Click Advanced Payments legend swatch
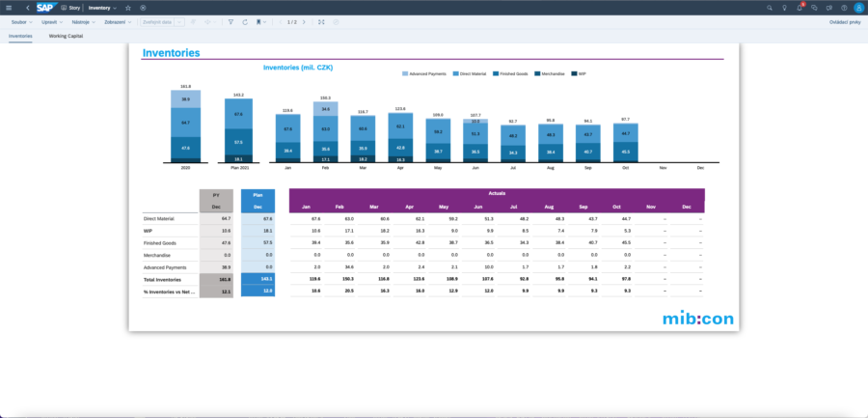 point(404,73)
